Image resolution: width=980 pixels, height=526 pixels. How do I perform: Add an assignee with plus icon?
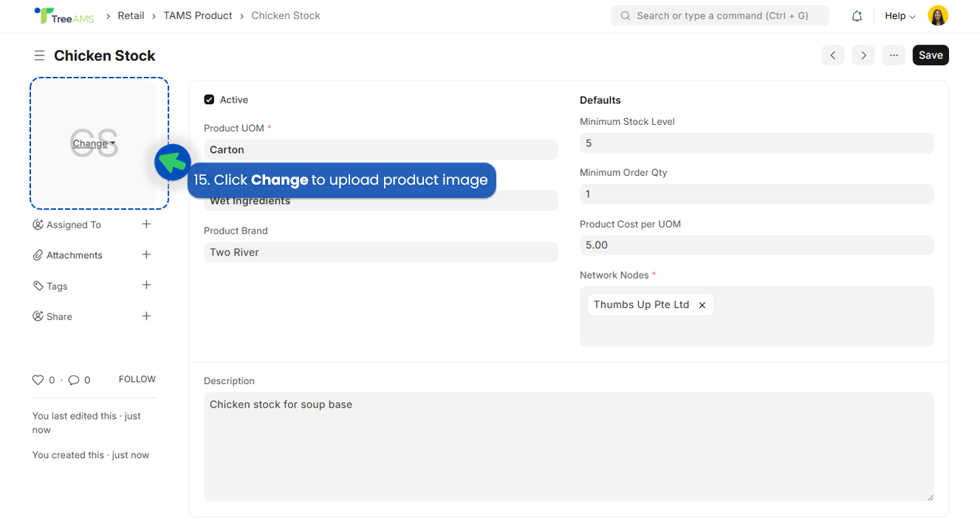click(146, 224)
